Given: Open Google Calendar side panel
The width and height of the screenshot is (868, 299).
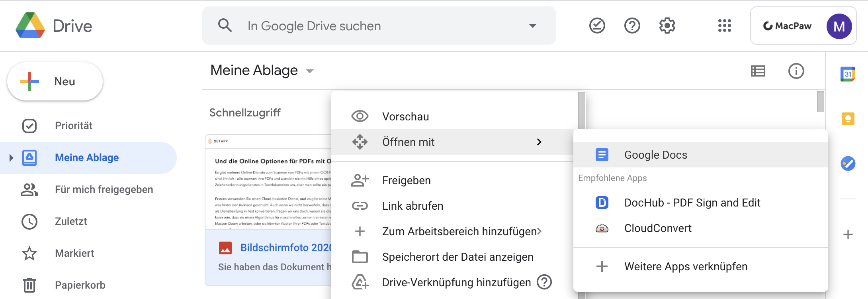Looking at the screenshot, I should pos(848,74).
